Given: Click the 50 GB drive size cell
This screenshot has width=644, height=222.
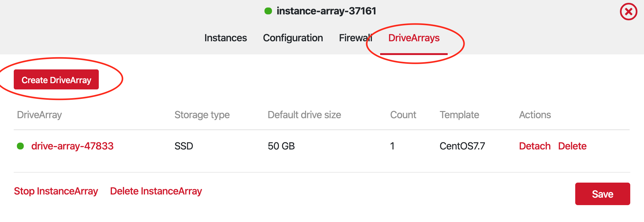Looking at the screenshot, I should pos(281,146).
